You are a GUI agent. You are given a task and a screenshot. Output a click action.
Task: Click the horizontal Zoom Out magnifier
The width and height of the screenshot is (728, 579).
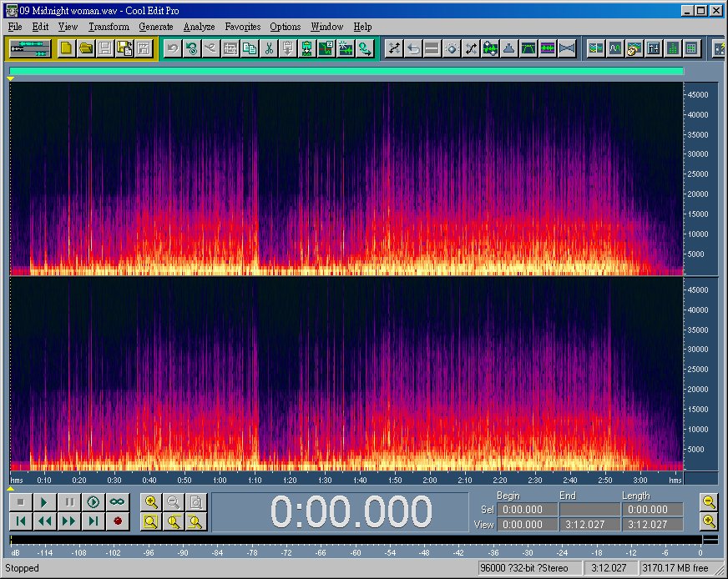point(174,502)
